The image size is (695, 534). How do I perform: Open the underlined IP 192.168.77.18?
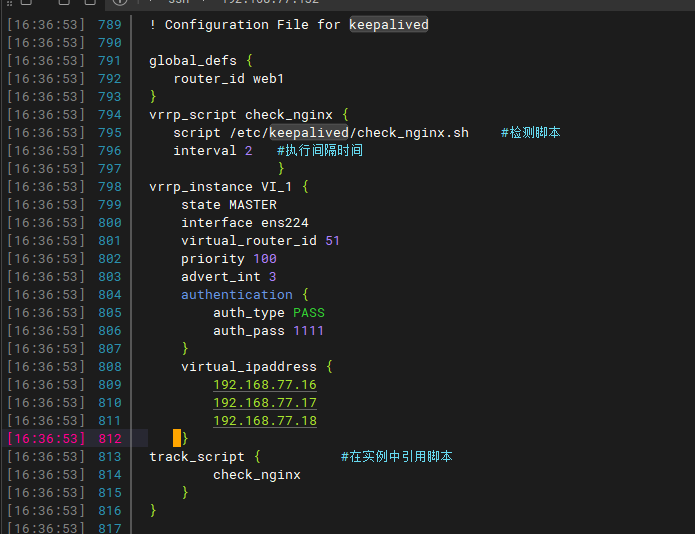tap(265, 421)
